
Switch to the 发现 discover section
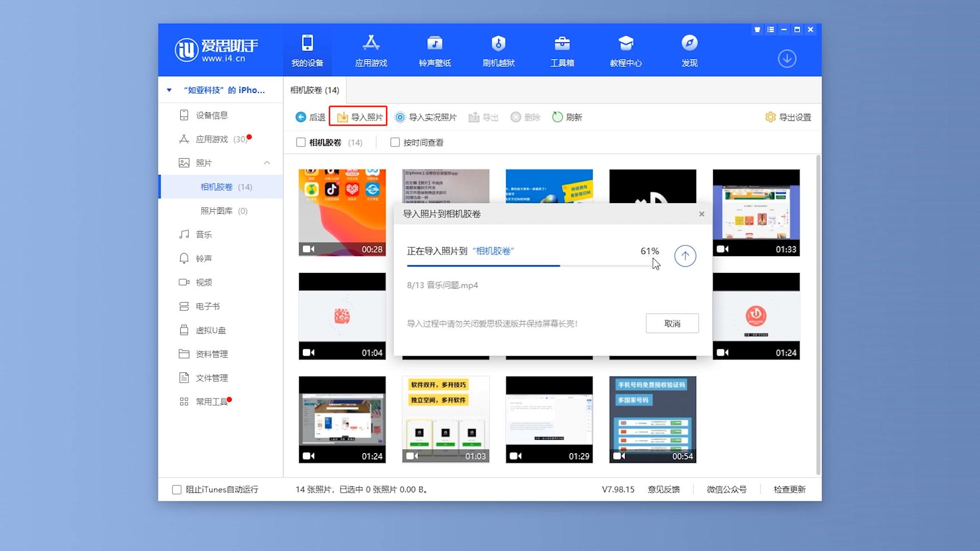point(690,49)
